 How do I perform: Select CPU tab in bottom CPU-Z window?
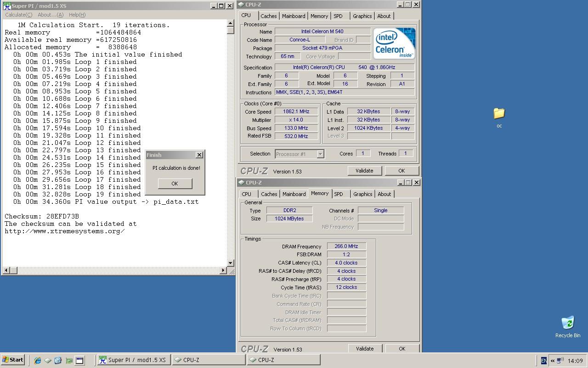(x=247, y=194)
